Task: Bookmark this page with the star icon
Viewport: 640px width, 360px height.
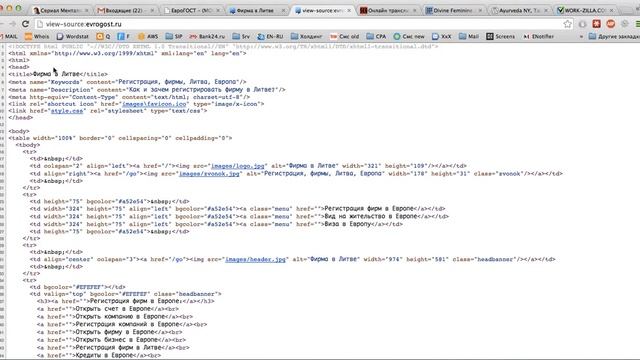Action: click(x=567, y=24)
